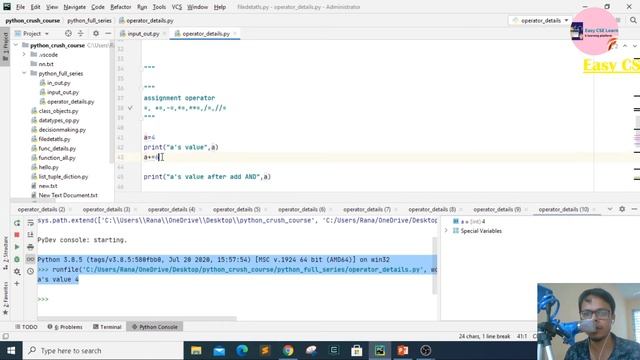The width and height of the screenshot is (640, 360).
Task: Execute current statement with green play icon
Action: coord(17,247)
